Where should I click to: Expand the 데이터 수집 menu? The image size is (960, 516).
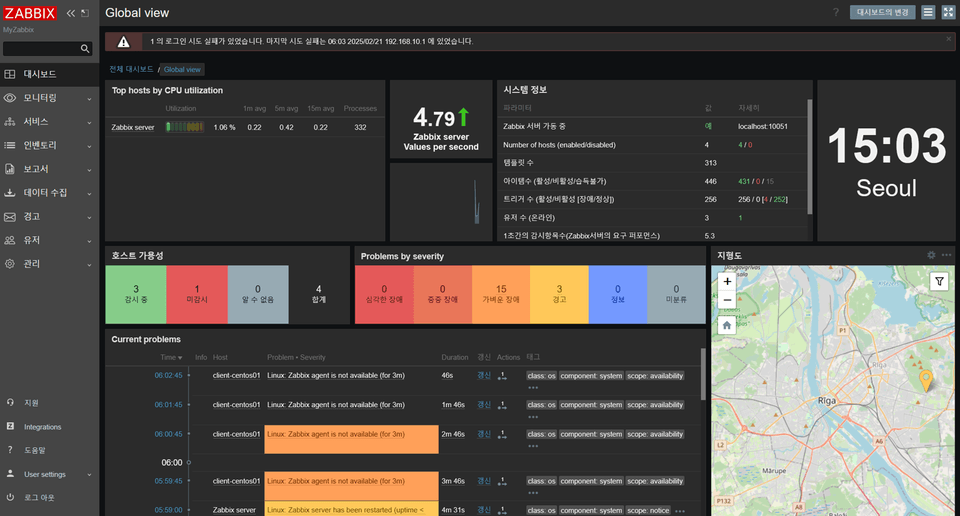pos(50,193)
